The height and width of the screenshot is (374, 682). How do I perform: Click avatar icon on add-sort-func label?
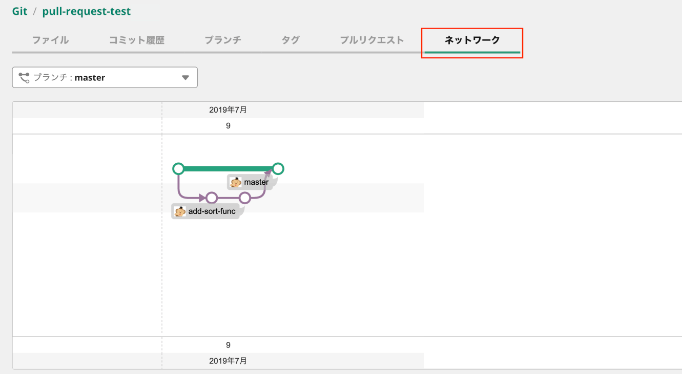tap(180, 211)
